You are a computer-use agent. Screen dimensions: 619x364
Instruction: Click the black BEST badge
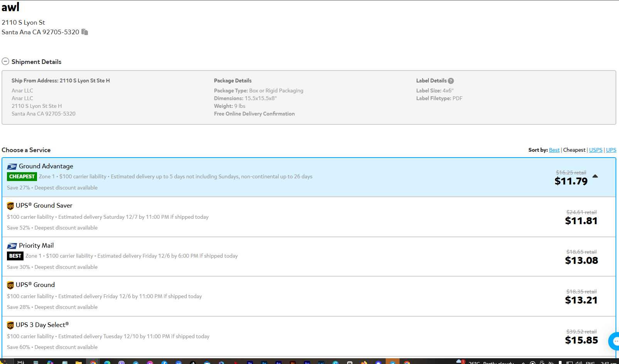click(15, 256)
